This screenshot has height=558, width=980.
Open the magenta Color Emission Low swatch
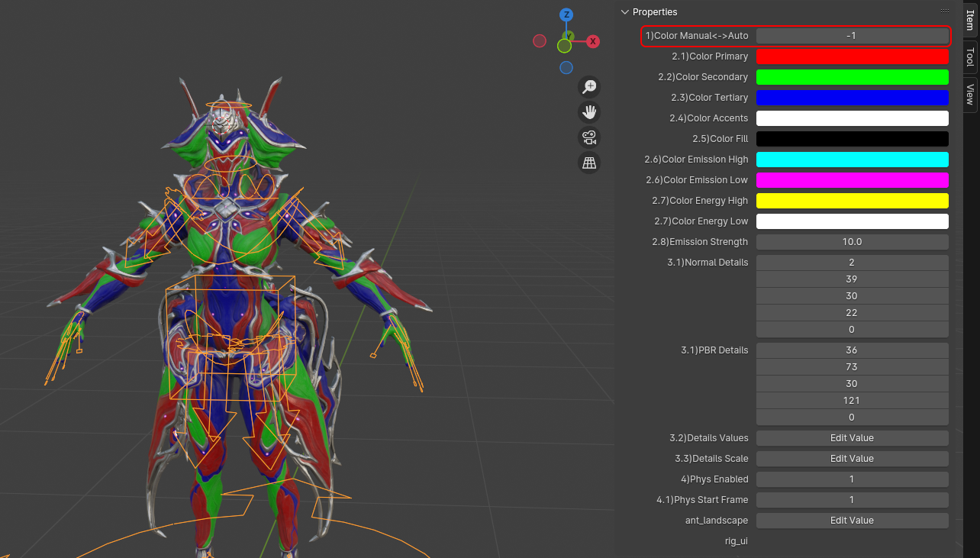click(x=852, y=180)
